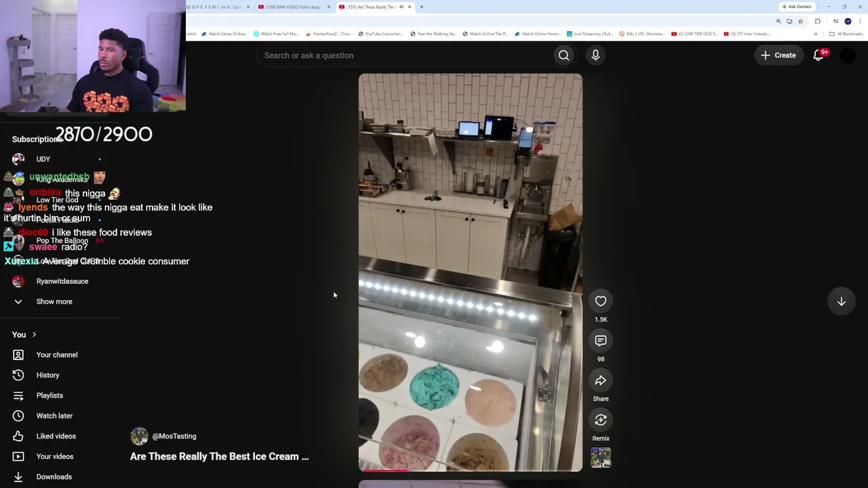
Task: Close the RAW VIDEO Police body tab
Action: (x=329, y=7)
